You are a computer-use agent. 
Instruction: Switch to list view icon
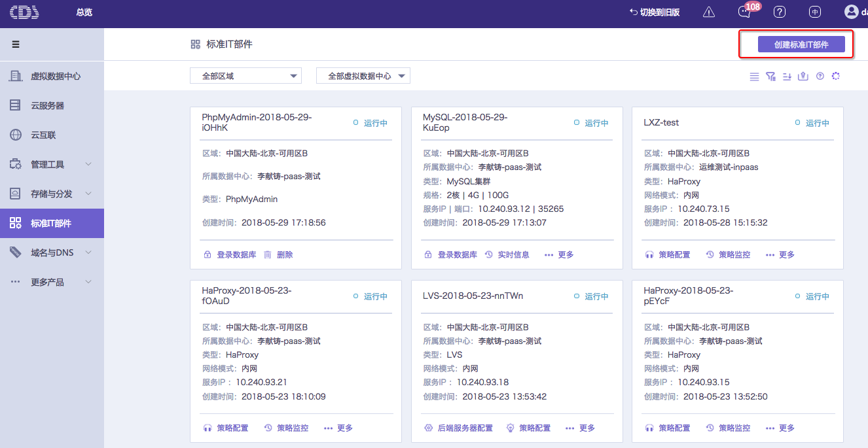(x=754, y=77)
